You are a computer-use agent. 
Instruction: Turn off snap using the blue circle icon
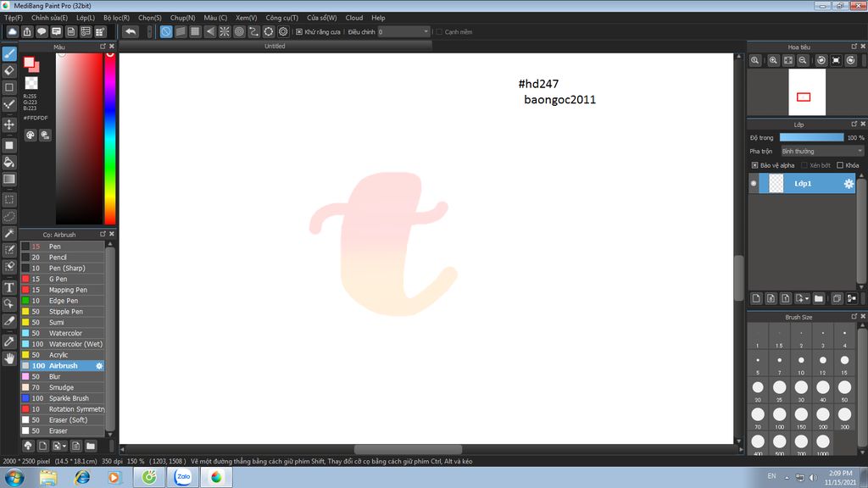click(166, 31)
